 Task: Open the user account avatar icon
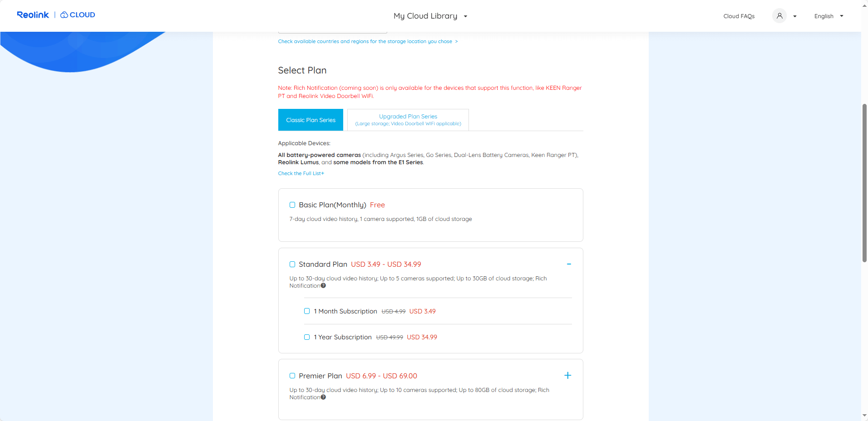779,16
